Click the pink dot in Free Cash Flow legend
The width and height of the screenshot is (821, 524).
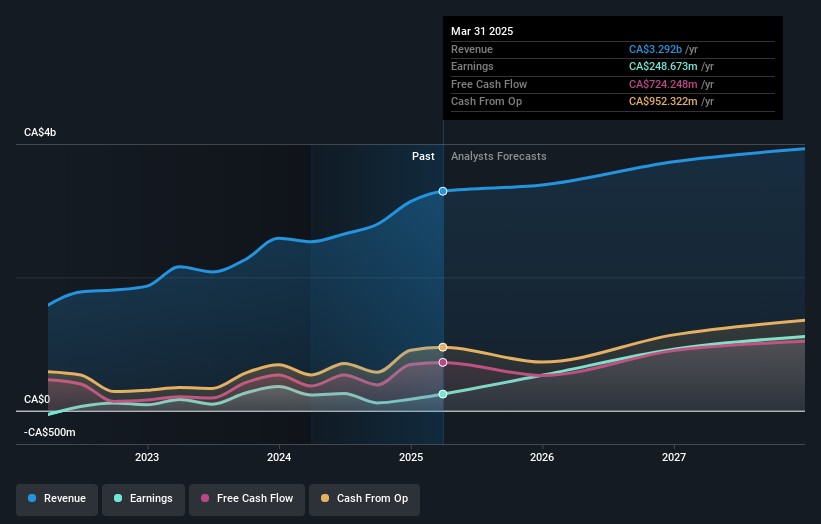[x=205, y=498]
